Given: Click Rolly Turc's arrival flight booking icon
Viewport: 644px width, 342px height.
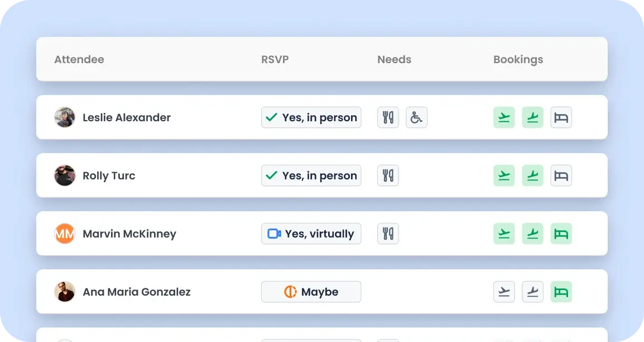Looking at the screenshot, I should 532,175.
